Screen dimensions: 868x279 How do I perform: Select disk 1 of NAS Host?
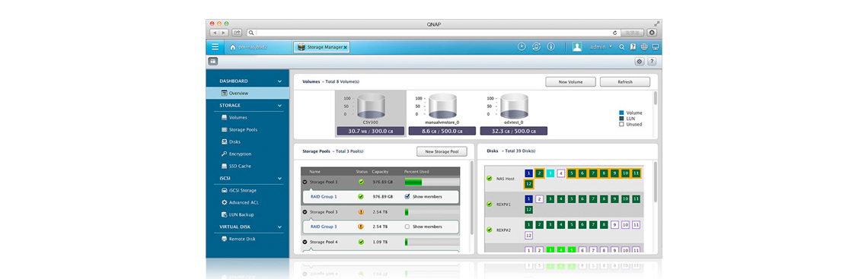pos(528,173)
